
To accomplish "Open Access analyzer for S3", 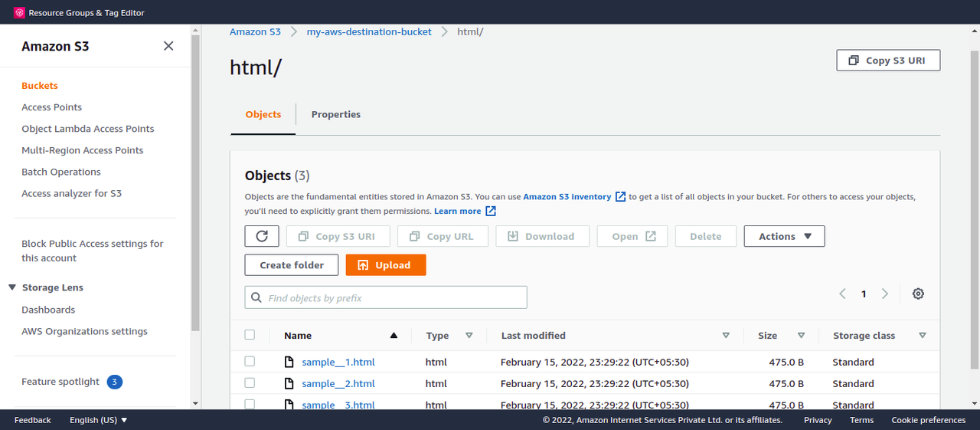I will tap(71, 193).
